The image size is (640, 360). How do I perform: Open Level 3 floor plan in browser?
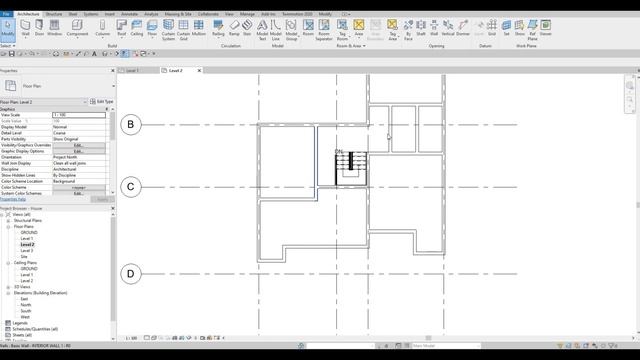click(27, 251)
